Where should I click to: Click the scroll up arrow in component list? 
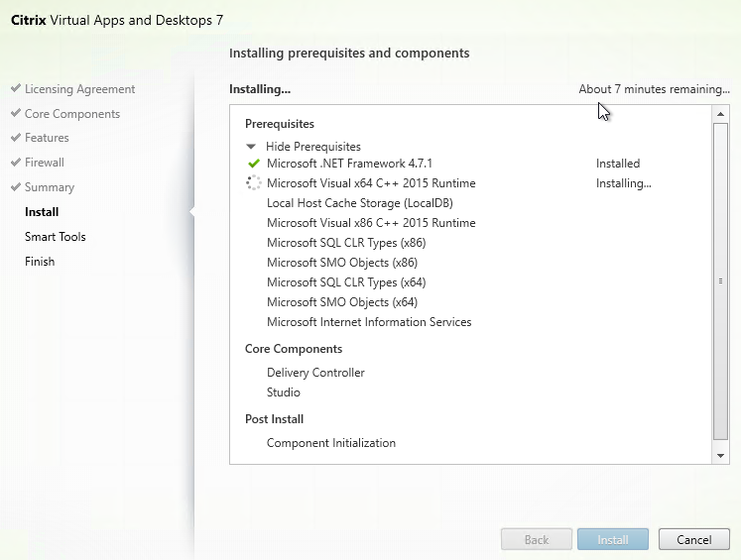pos(721,115)
